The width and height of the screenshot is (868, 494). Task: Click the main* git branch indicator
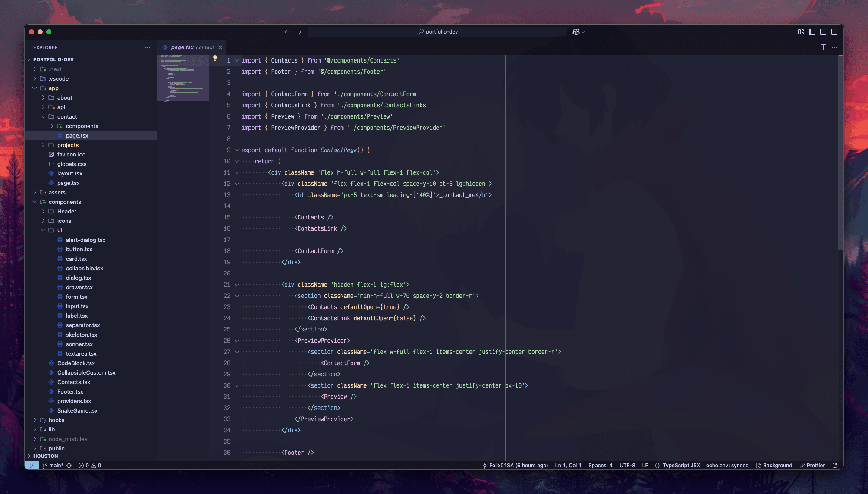click(x=53, y=466)
